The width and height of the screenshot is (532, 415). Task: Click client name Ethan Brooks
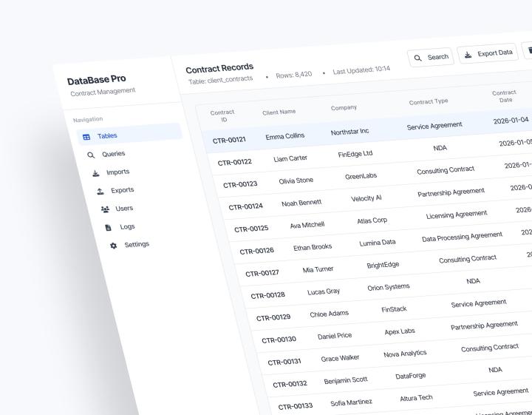(313, 247)
